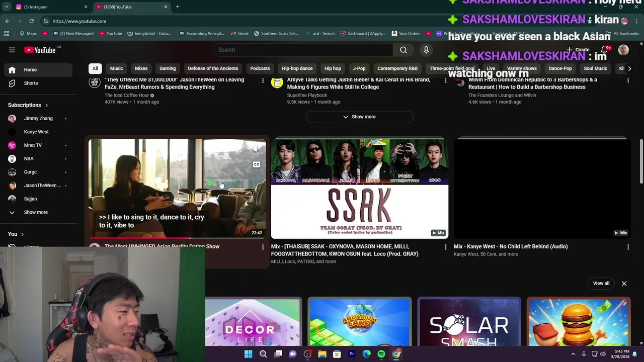Open the account avatar menu
The image size is (644, 362).
(623, 50)
